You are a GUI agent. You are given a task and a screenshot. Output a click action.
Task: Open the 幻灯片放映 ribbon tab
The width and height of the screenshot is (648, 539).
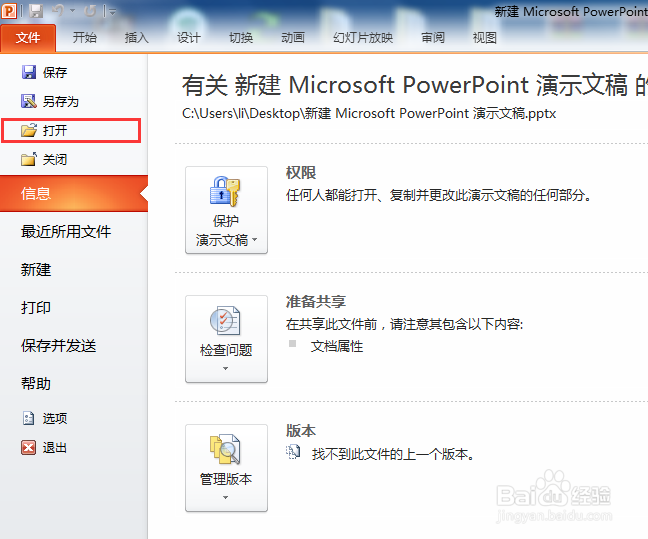363,38
